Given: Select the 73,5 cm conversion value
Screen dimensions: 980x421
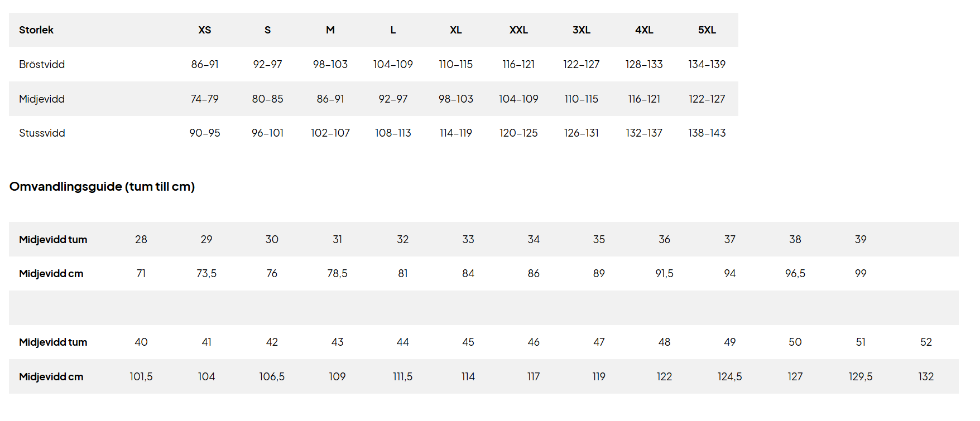Looking at the screenshot, I should (x=206, y=274).
